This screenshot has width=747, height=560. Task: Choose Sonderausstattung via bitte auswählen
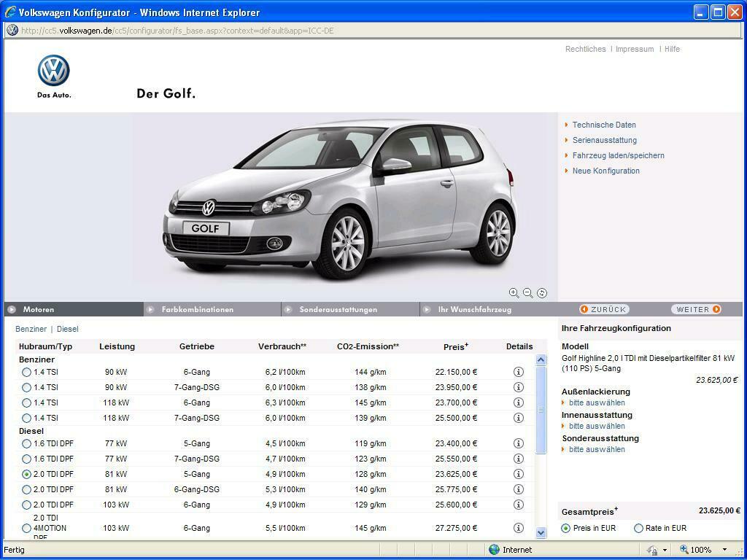[597, 449]
